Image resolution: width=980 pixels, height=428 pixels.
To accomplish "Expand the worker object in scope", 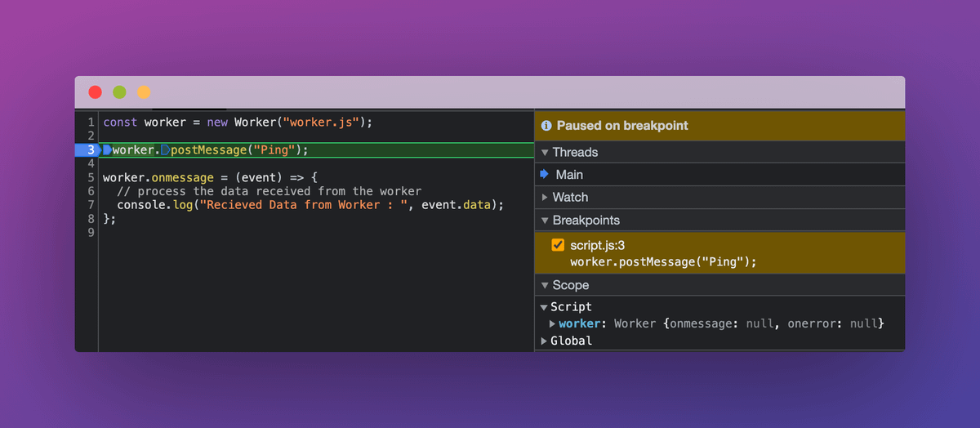I will [x=552, y=324].
